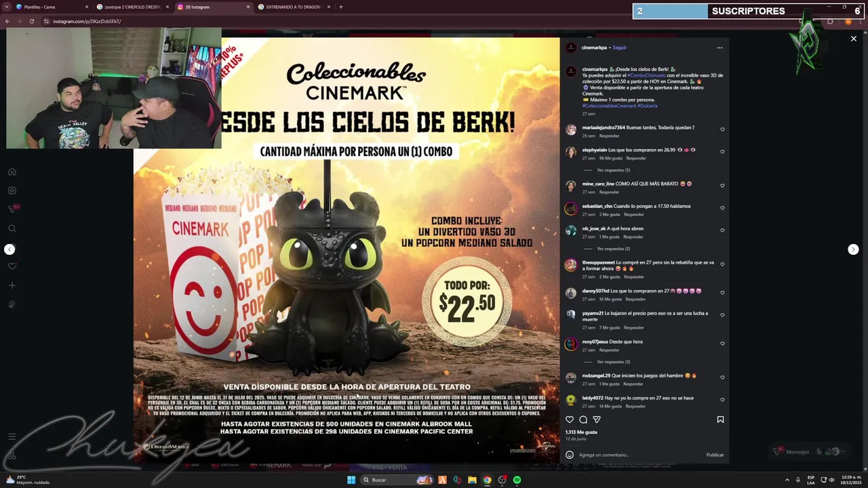Open taskbar volume control

point(831,480)
